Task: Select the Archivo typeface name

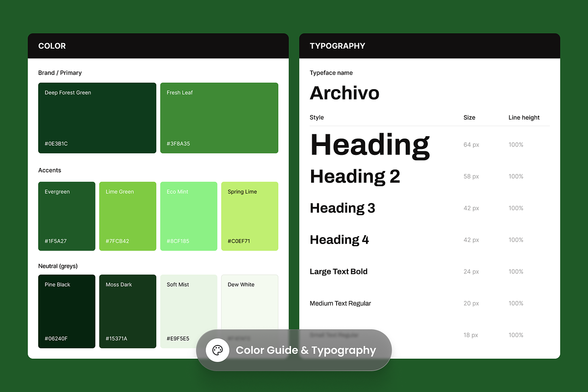Action: pyautogui.click(x=344, y=93)
